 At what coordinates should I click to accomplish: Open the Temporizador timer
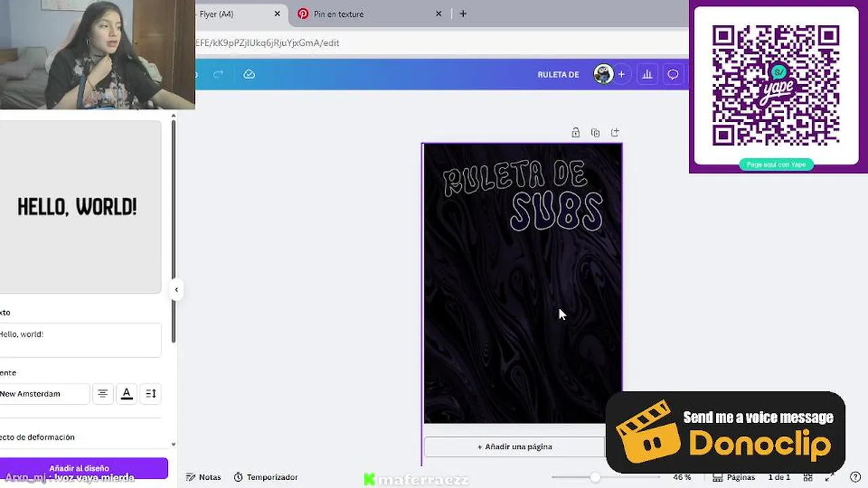[x=266, y=477]
